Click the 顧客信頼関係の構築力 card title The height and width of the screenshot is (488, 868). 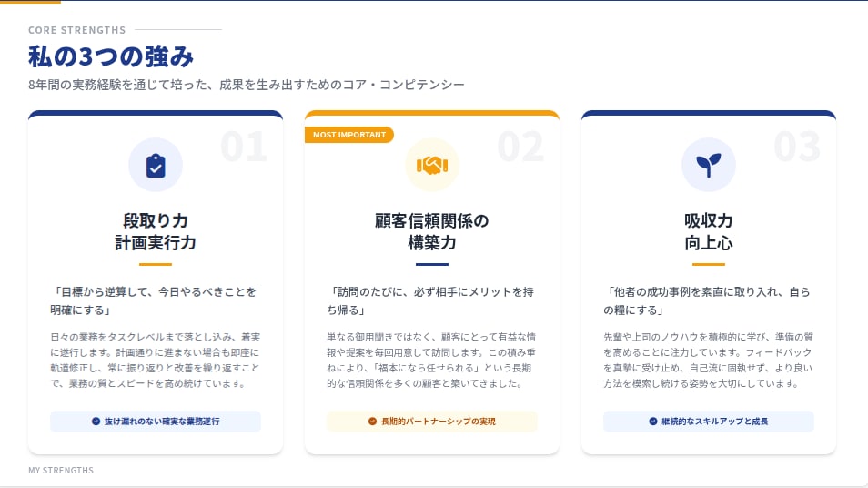(x=432, y=231)
